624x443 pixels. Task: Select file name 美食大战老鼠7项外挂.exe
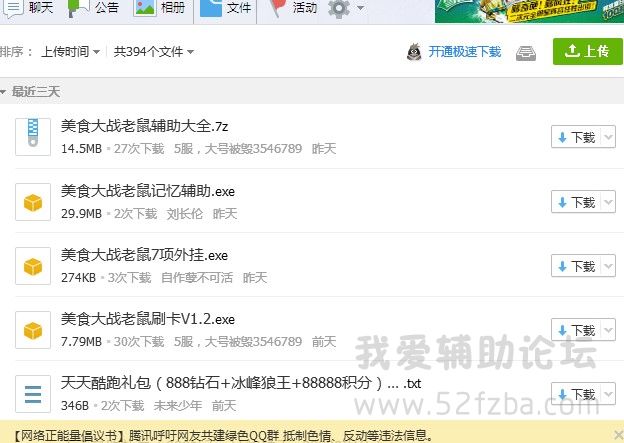tap(144, 256)
